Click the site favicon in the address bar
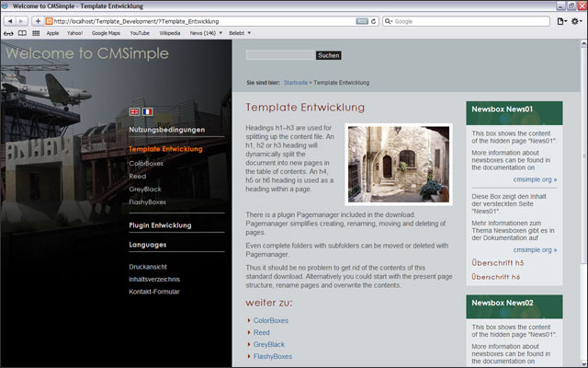 49,21
